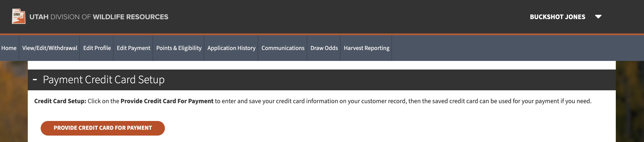Open the Buckshot Jones account dropdown arrow
Screen dimensions: 644x142
pos(598,17)
